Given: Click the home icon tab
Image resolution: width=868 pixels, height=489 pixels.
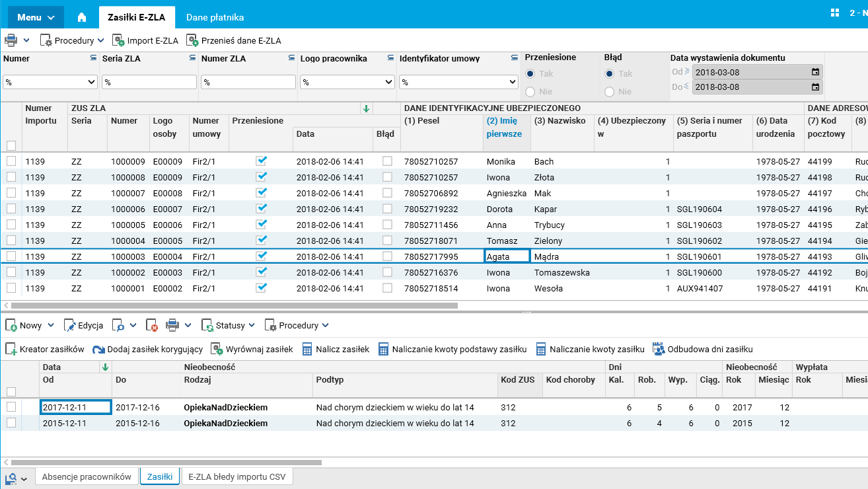Looking at the screenshot, I should click(82, 17).
